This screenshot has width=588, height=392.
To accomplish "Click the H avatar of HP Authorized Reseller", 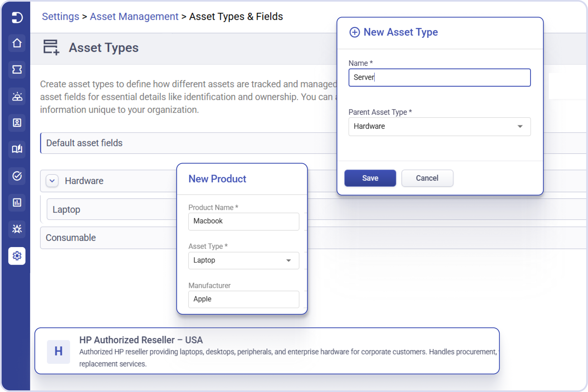I will [58, 351].
